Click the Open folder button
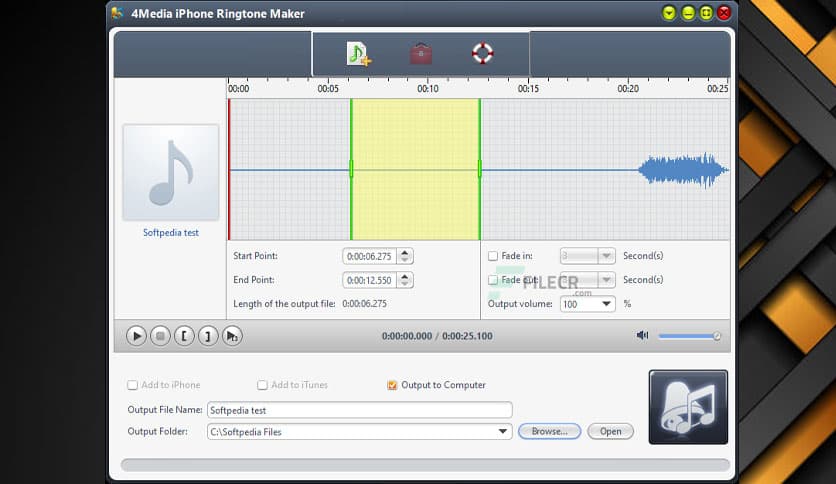Viewport: 836px width, 484px height. coord(610,431)
